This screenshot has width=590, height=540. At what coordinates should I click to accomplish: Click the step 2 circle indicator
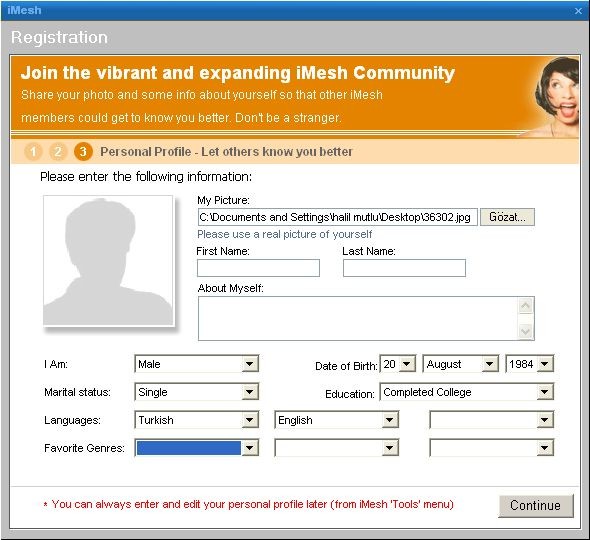click(x=58, y=152)
